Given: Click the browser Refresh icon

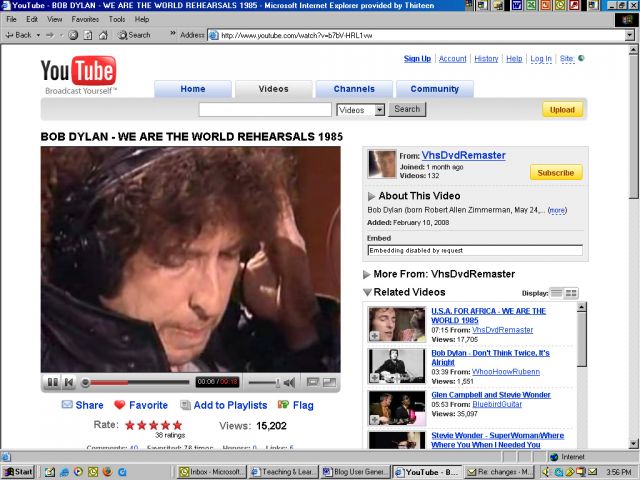Looking at the screenshot, I should coord(88,35).
